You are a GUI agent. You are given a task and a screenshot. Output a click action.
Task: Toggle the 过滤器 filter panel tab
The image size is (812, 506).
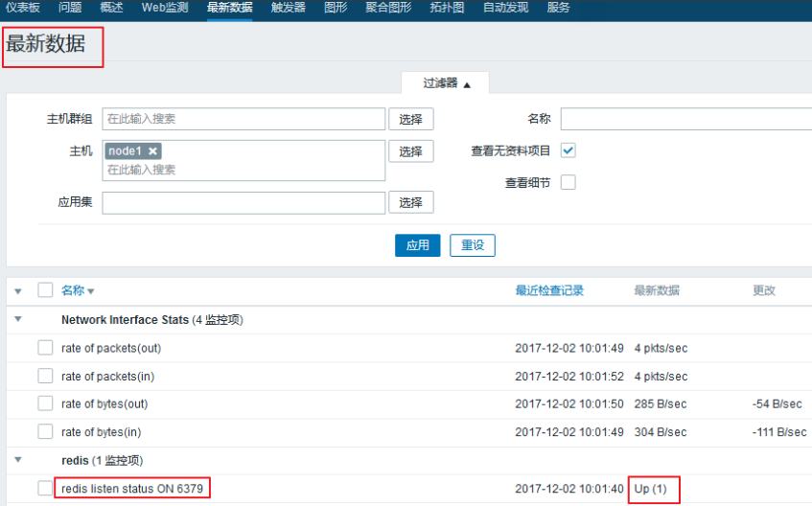[x=446, y=82]
